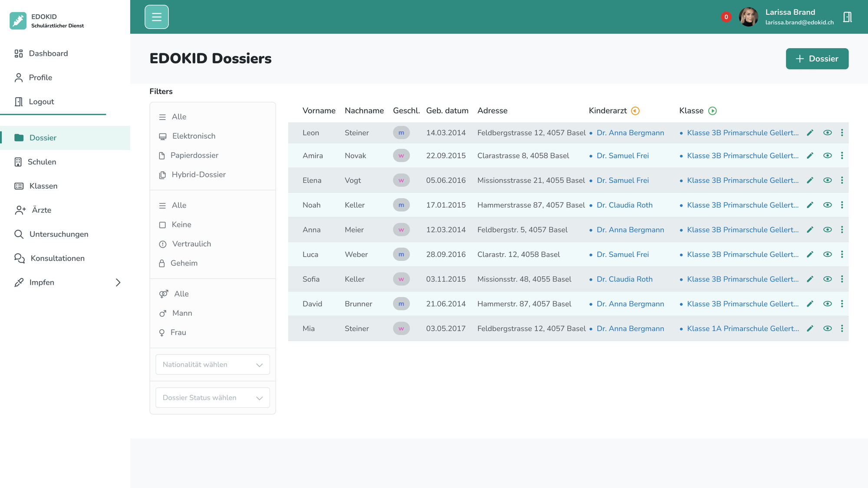Click green arrow next to Klasse header
The height and width of the screenshot is (488, 868).
click(x=712, y=111)
